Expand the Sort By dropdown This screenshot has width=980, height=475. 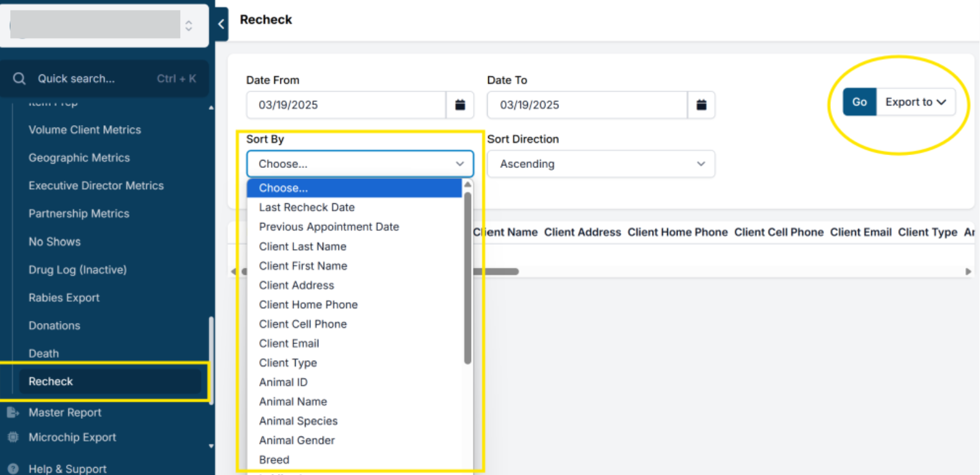click(x=360, y=164)
